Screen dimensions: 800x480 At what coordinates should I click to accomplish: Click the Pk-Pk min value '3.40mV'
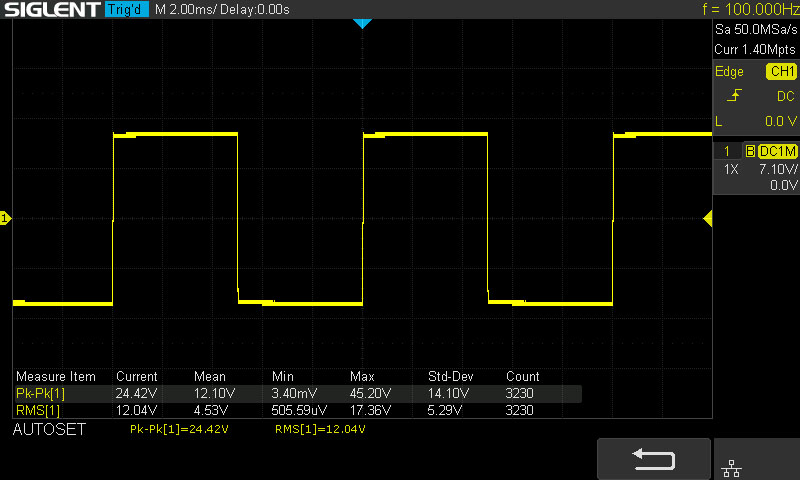[x=294, y=394]
